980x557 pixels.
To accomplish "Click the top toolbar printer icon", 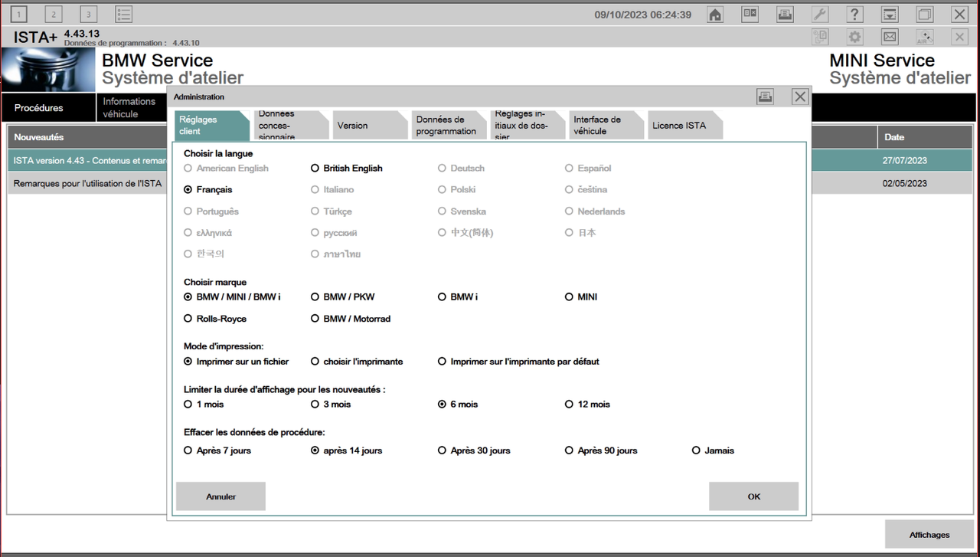I will tap(785, 15).
